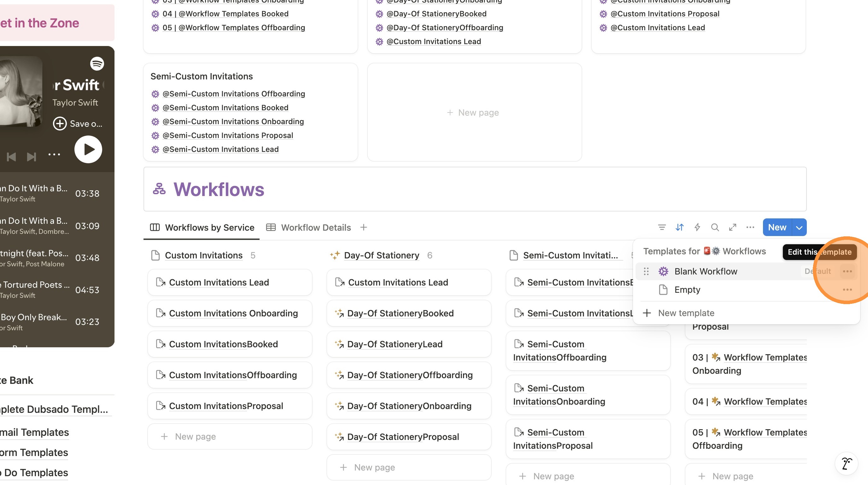Image resolution: width=868 pixels, height=485 pixels.
Task: Expand the New button dropdown arrow
Action: 799,227
